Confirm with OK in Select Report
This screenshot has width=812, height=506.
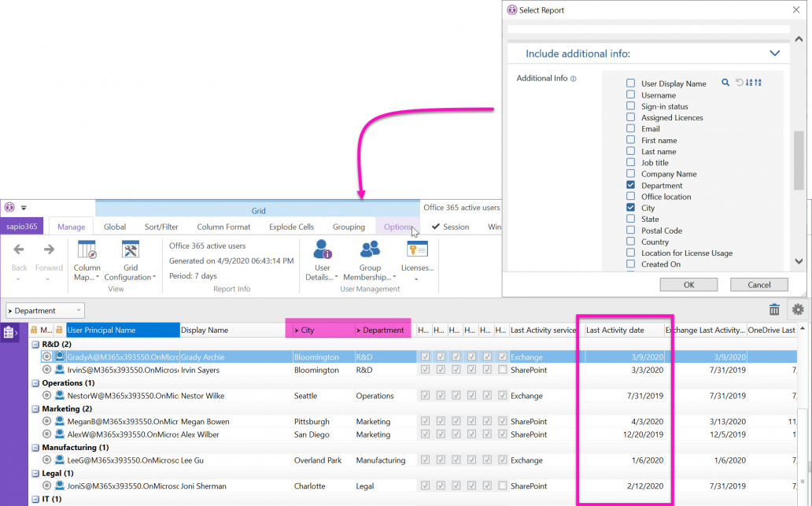point(688,285)
